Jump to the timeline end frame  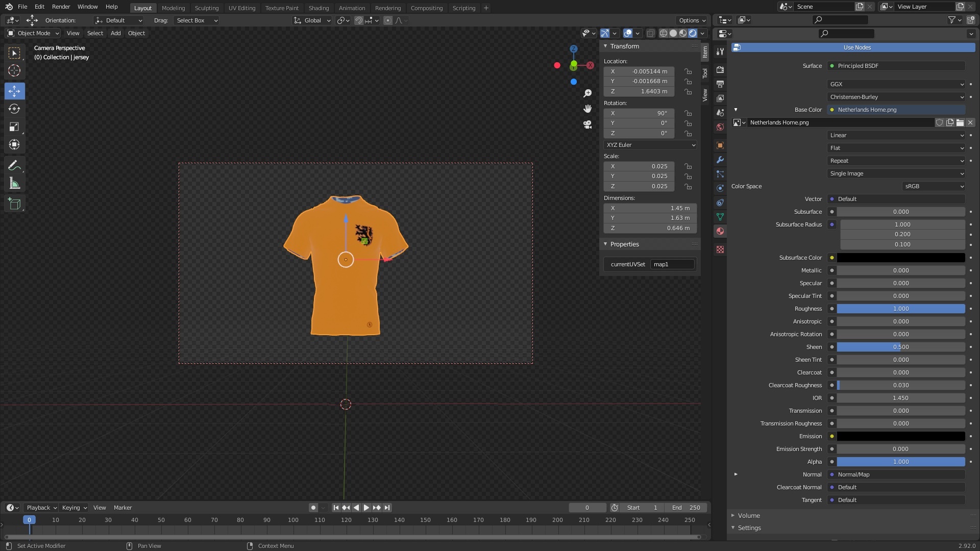pyautogui.click(x=387, y=508)
